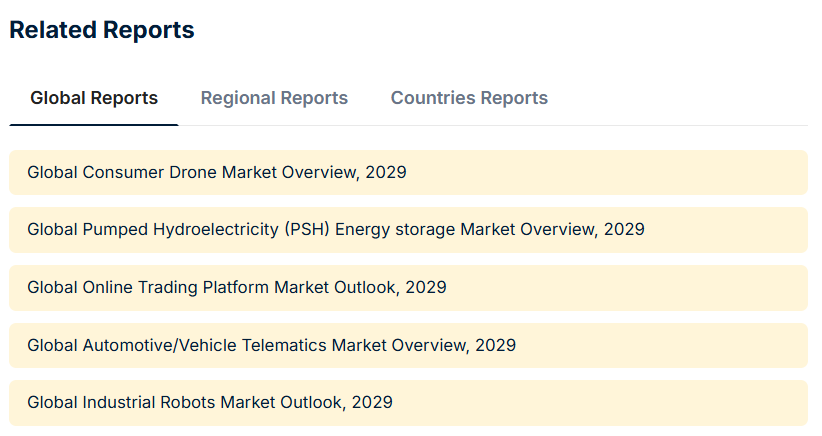Click "2029" in the Consumer Drone title

(x=386, y=172)
